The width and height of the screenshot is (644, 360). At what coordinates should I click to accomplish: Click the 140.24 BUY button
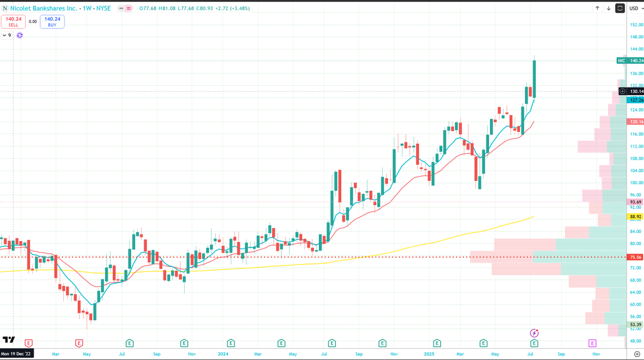pyautogui.click(x=53, y=21)
